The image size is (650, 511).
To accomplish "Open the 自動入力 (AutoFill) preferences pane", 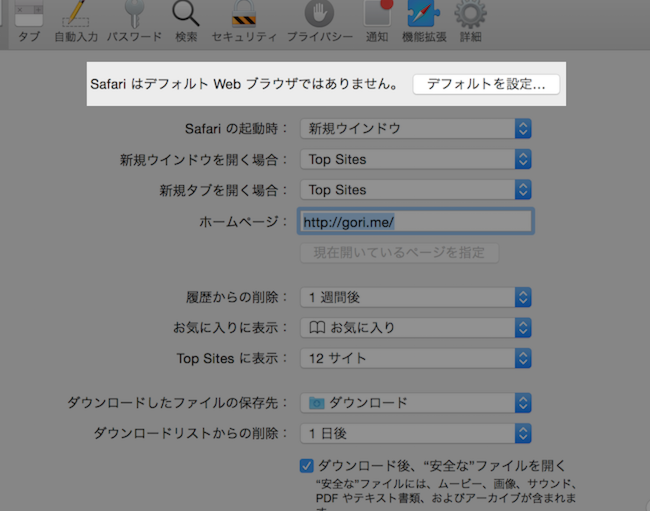I will point(76,22).
